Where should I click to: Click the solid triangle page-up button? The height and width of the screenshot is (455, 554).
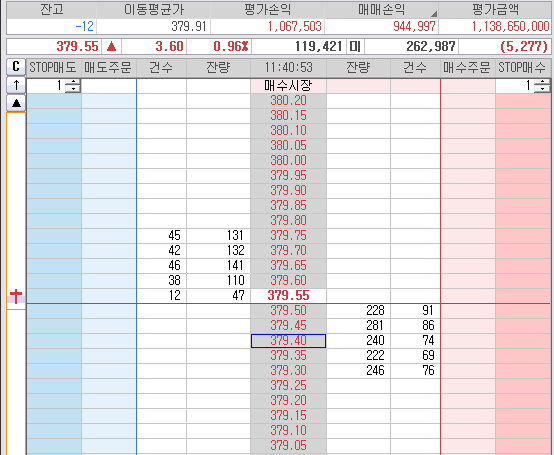click(x=16, y=103)
